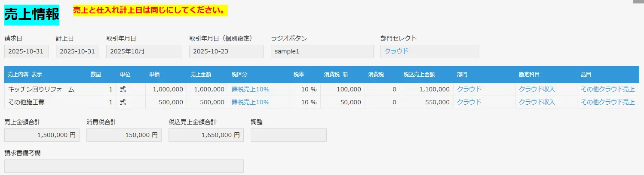Click クラウド収入 link in キッチン回りリフォーム row
The image size is (644, 175).
tap(537, 89)
